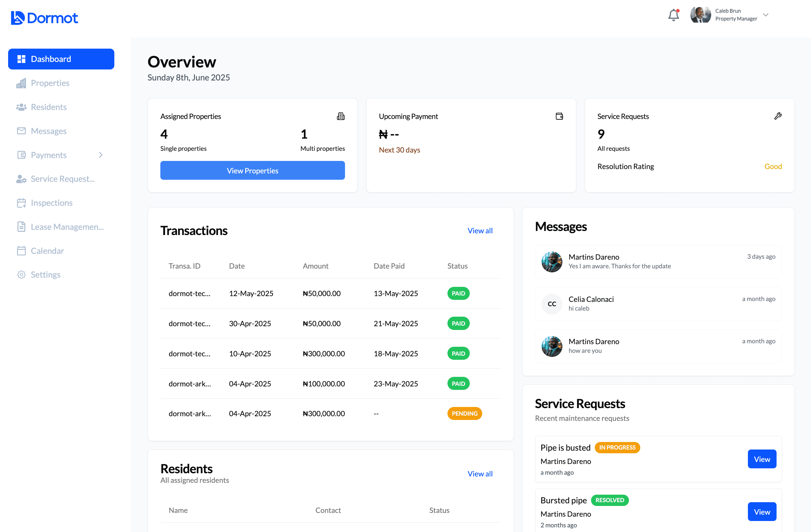View all Transactions
The width and height of the screenshot is (811, 532).
480,230
